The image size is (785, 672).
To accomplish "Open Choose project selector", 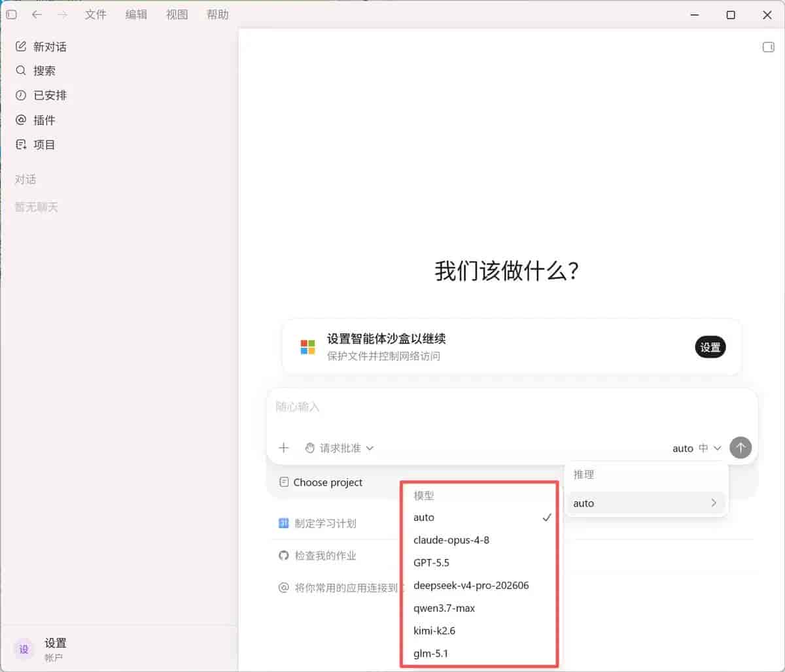I will [x=321, y=482].
